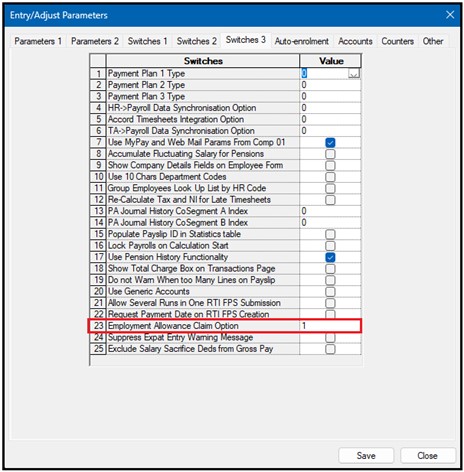Viewport: 464px width, 472px height.
Task: Click PA Journal History CoSegment A Index value
Action: click(x=330, y=211)
